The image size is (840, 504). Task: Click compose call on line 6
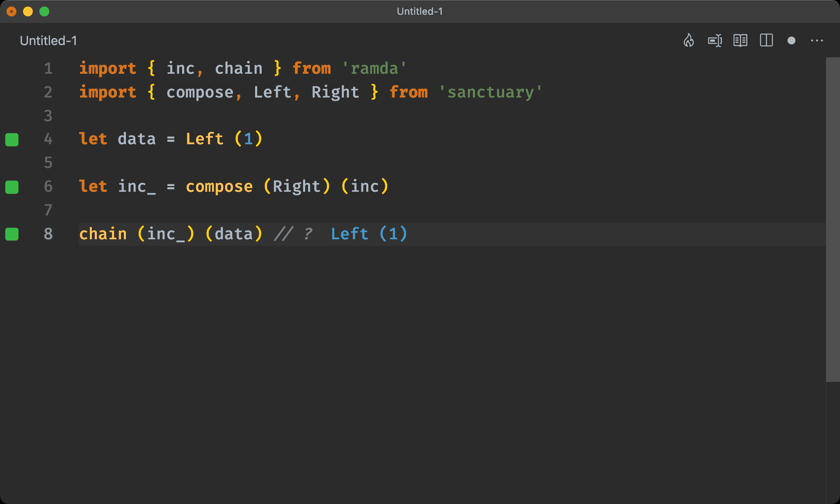pyautogui.click(x=219, y=187)
